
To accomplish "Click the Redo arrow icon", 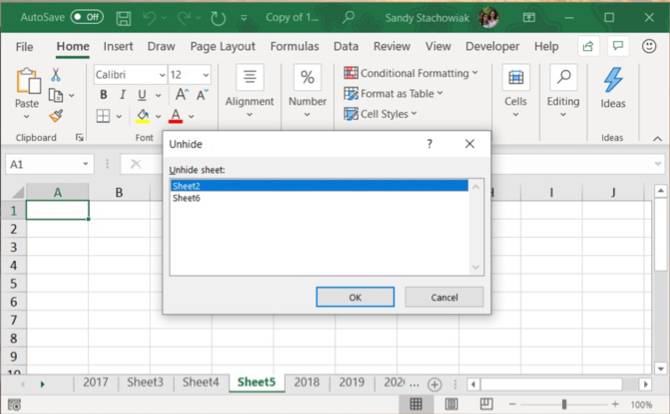I will pyautogui.click(x=184, y=18).
